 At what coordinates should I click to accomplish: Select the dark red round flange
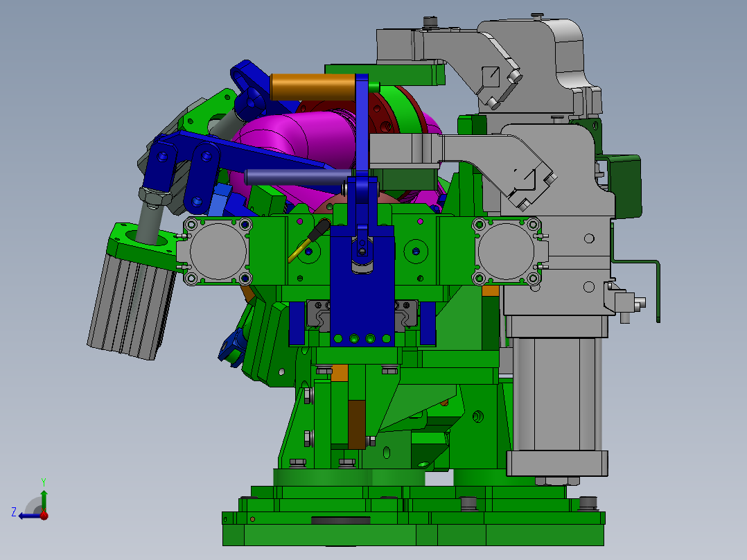click(x=381, y=114)
